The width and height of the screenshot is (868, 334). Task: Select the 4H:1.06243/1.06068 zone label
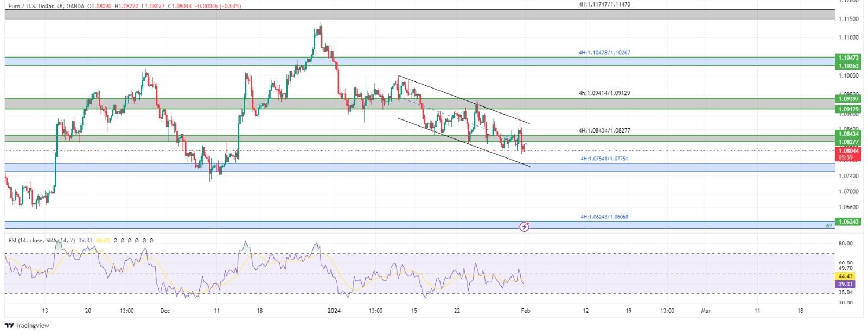tap(604, 217)
